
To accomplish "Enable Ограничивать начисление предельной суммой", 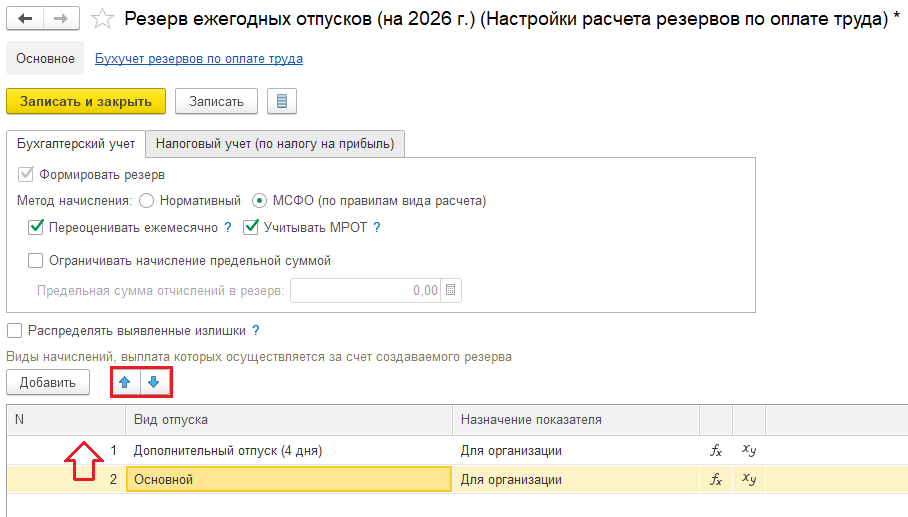I will tap(36, 260).
